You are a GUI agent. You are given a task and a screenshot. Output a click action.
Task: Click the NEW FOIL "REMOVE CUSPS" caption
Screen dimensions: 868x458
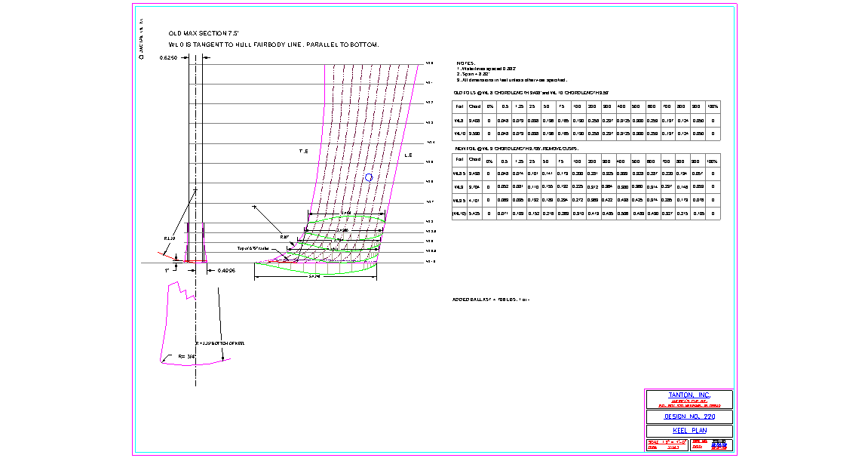(517, 149)
